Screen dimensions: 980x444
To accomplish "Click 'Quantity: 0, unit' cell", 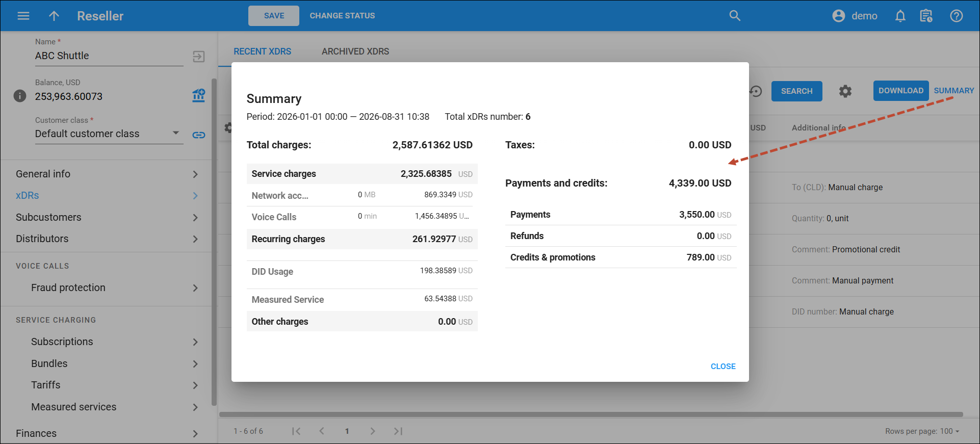I will coord(820,219).
